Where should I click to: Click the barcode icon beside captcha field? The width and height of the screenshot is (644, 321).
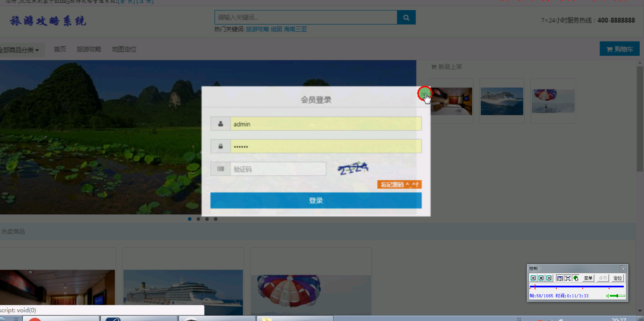pos(220,169)
